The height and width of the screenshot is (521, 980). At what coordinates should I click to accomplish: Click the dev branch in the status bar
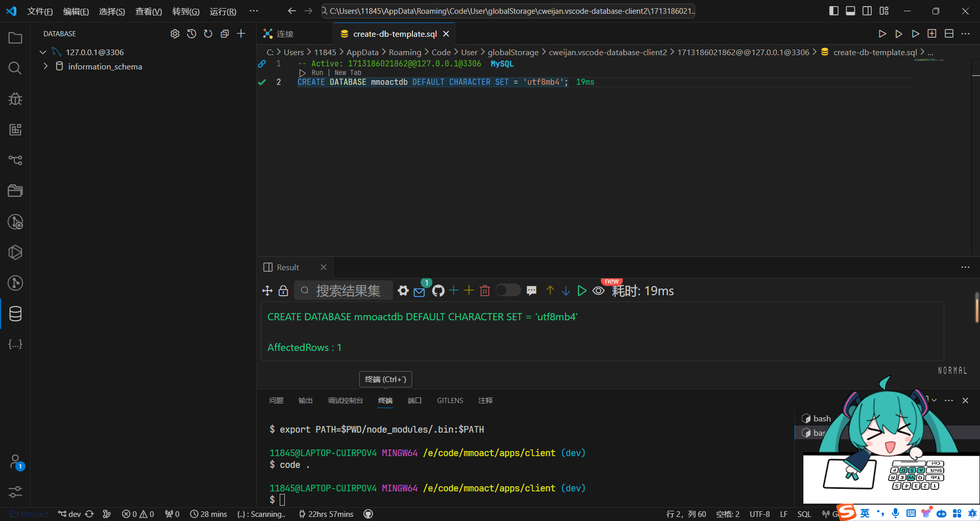70,514
